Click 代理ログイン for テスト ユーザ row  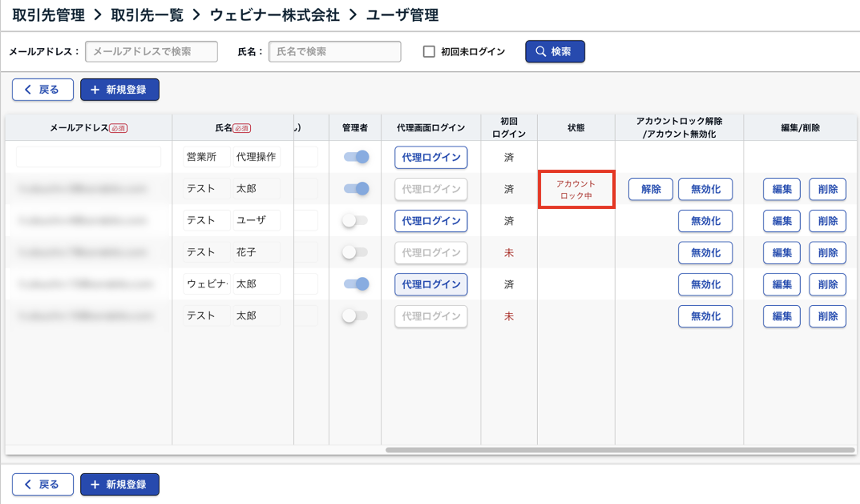point(431,221)
